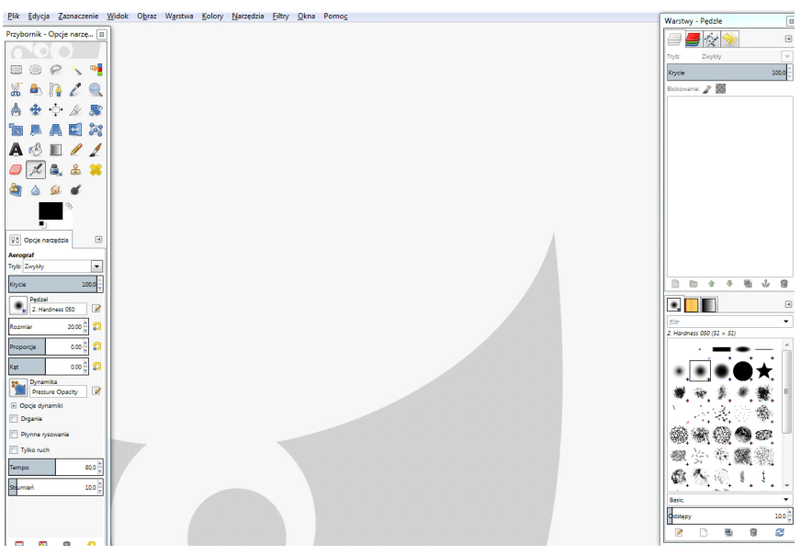800x555 pixels.
Task: Choose the Paths tool
Action: click(56, 90)
